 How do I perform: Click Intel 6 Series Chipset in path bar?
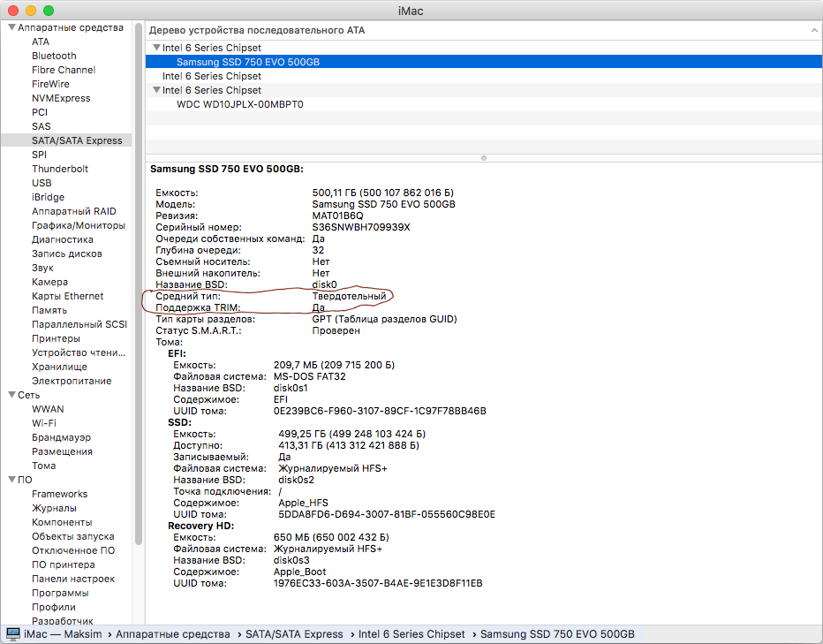pyautogui.click(x=411, y=634)
